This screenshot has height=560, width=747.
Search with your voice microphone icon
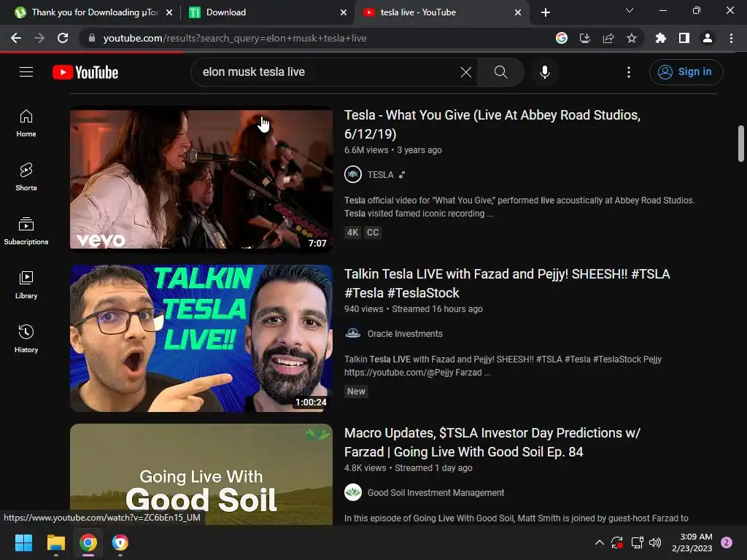(544, 72)
